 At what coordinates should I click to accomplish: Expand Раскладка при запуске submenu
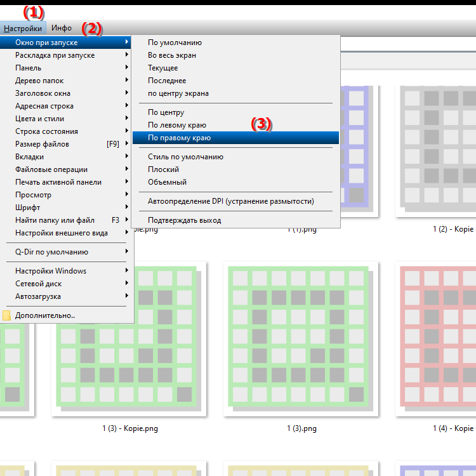point(65,55)
